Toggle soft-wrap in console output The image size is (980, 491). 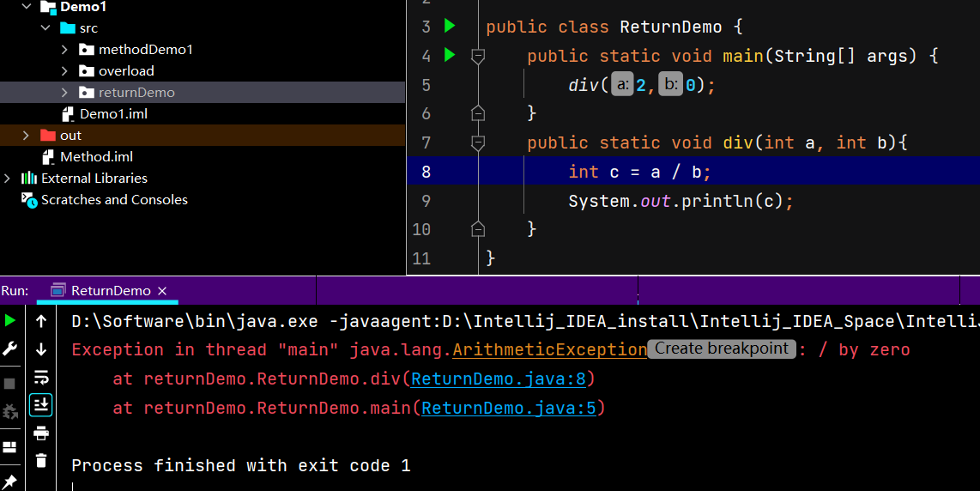click(41, 377)
